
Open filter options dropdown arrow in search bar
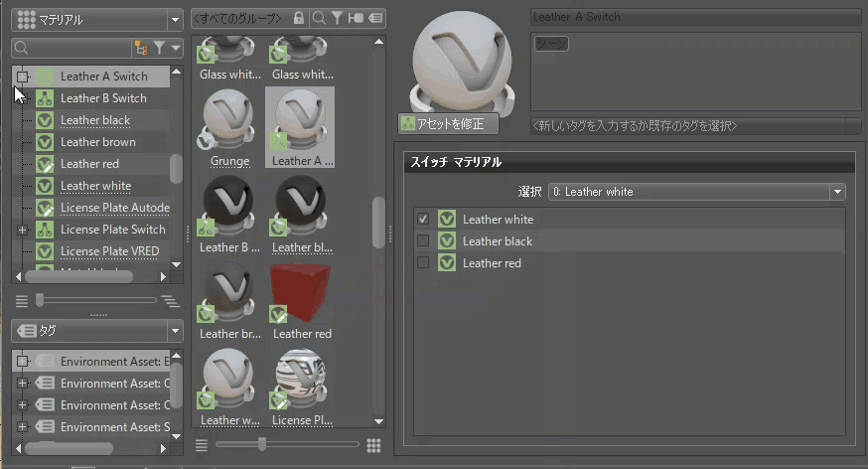click(176, 48)
